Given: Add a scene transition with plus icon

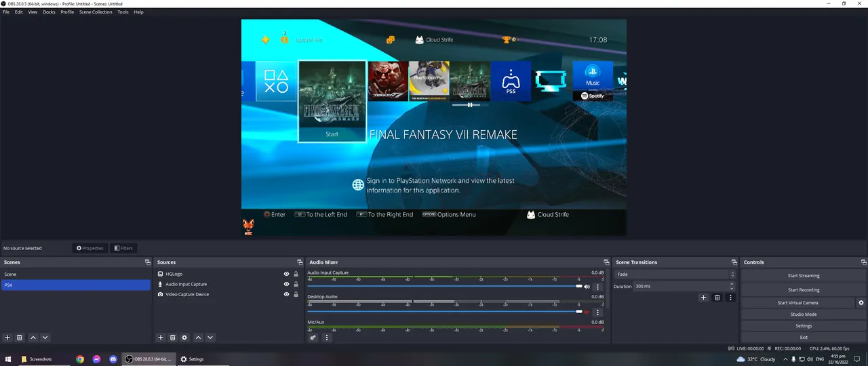Looking at the screenshot, I should point(703,298).
